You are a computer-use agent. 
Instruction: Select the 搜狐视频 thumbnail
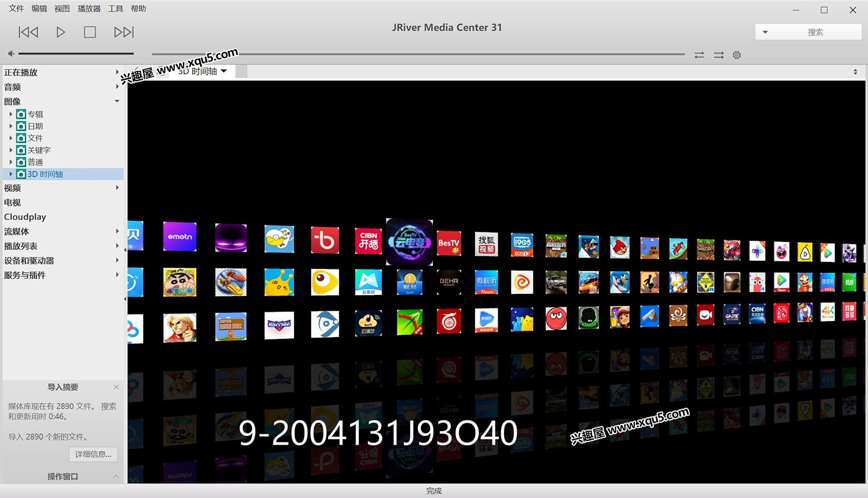[x=487, y=244]
